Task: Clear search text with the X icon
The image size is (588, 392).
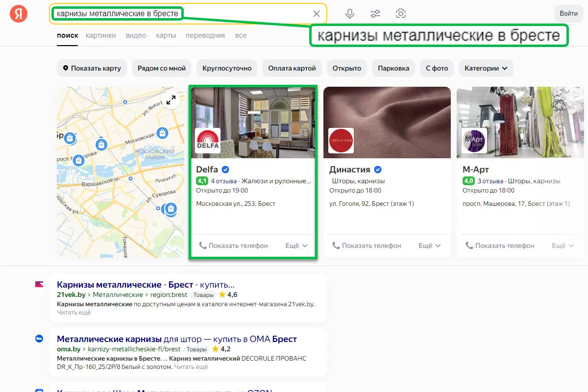Action: click(x=317, y=14)
